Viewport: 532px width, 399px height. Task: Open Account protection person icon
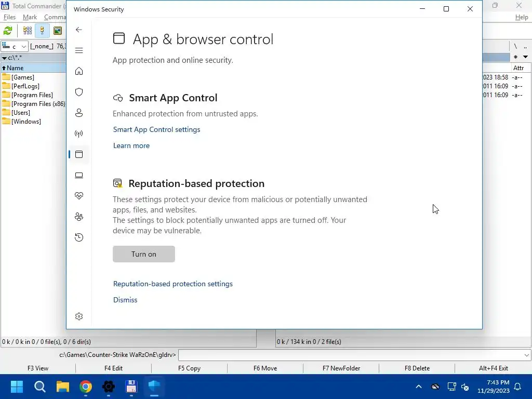[79, 113]
